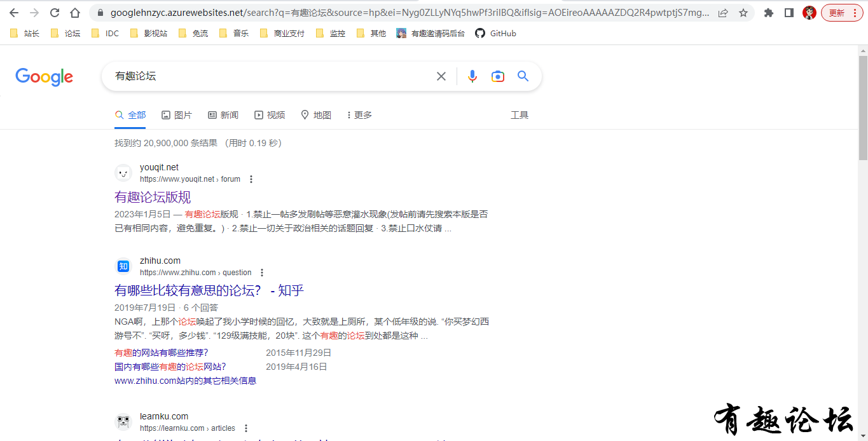Search by image with camera icon
Screen dimensions: 868x441
[x=498, y=76]
